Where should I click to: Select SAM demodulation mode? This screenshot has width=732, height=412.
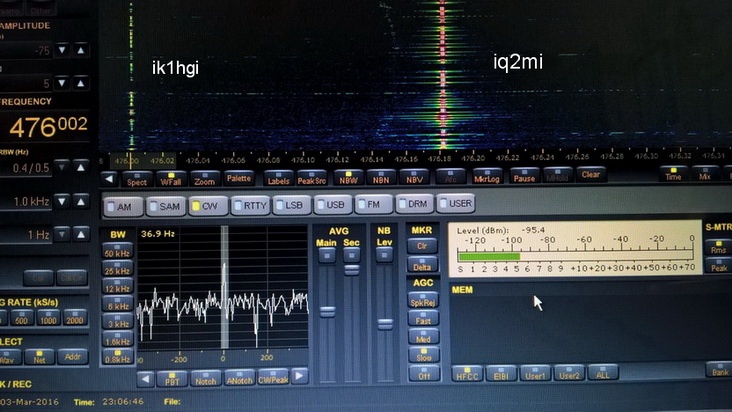point(165,206)
